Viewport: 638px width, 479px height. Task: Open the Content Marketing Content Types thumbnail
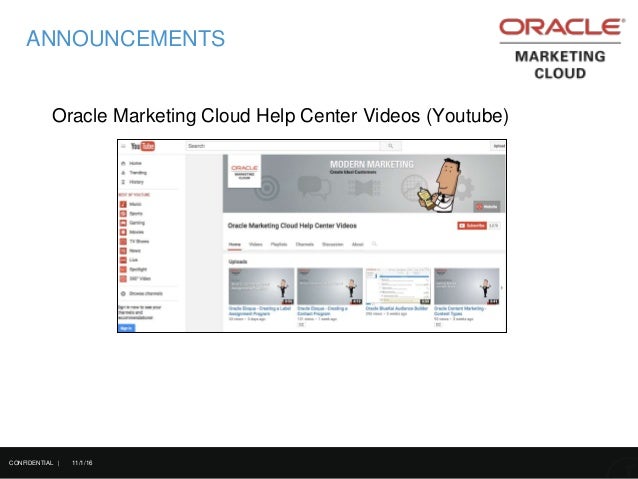coord(467,286)
